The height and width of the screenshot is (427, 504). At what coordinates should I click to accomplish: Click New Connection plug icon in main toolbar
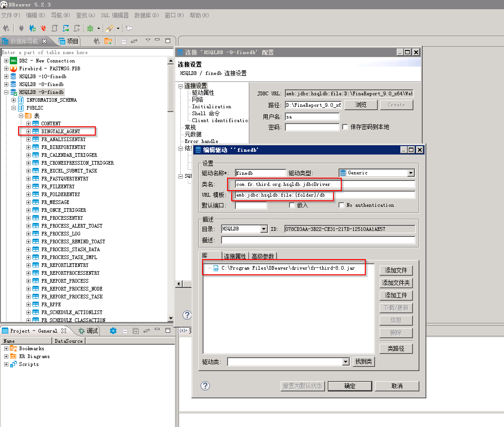point(6,28)
